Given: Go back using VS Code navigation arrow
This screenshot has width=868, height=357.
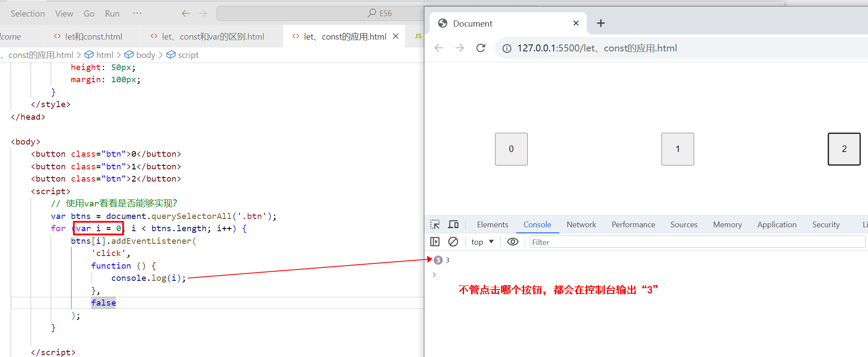Looking at the screenshot, I should click(x=186, y=13).
